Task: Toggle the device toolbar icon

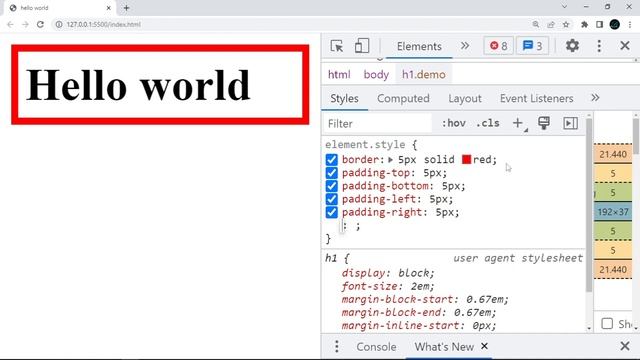Action: (362, 46)
